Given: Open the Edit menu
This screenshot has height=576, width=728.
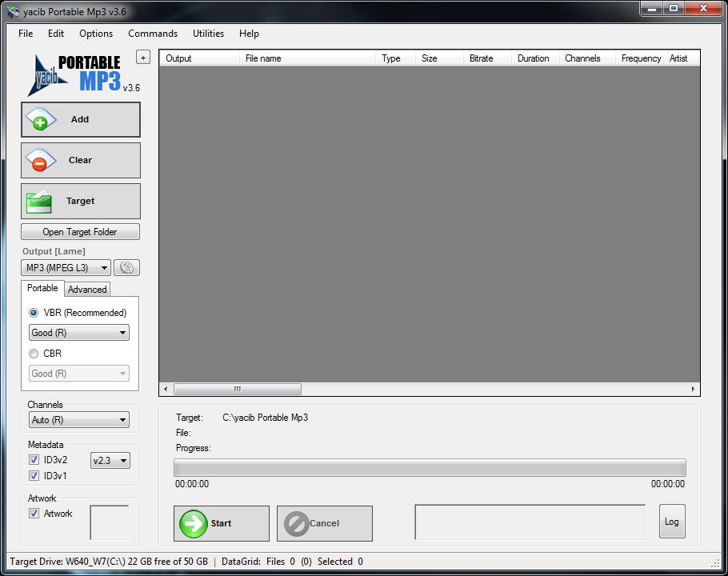Looking at the screenshot, I should [x=56, y=34].
